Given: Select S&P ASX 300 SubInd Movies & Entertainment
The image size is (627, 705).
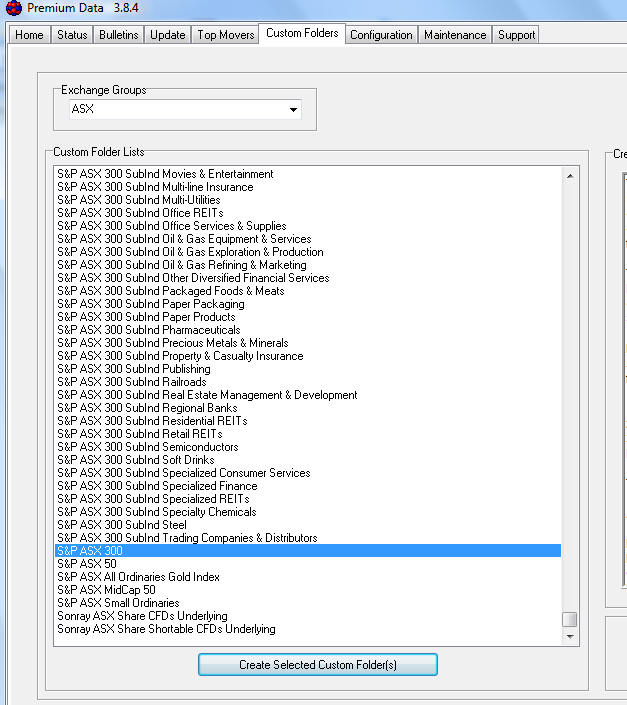Looking at the screenshot, I should click(x=308, y=174).
